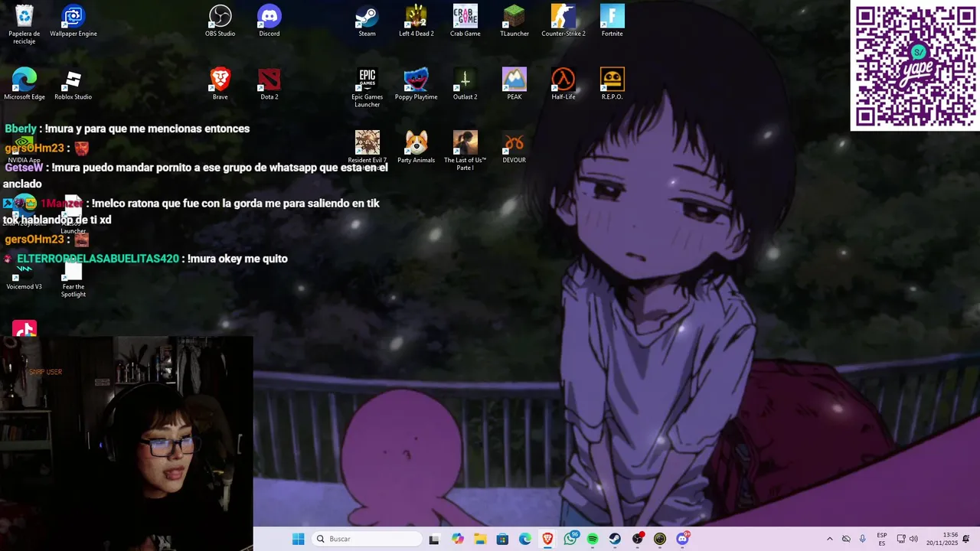Open File Explorer from the taskbar

480,539
